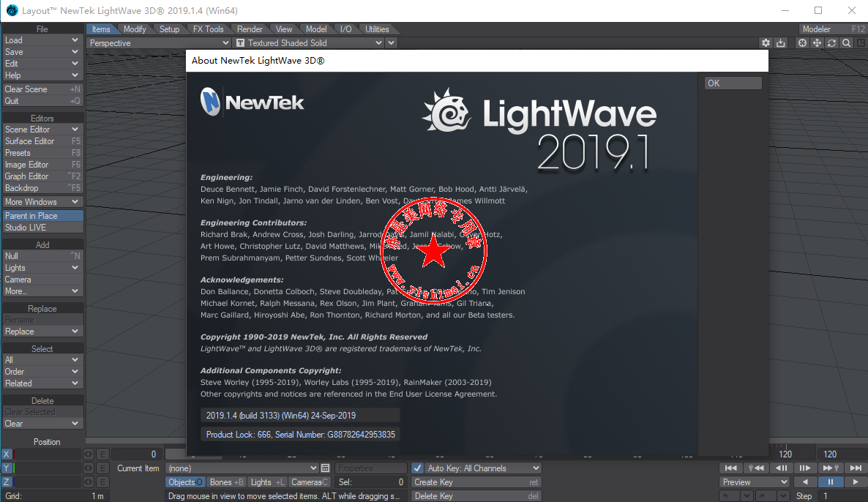
Task: Click the Delete Key button
Action: pos(476,496)
